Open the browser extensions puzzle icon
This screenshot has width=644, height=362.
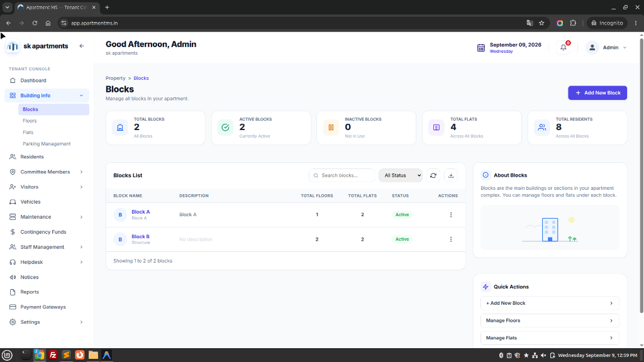point(573,23)
